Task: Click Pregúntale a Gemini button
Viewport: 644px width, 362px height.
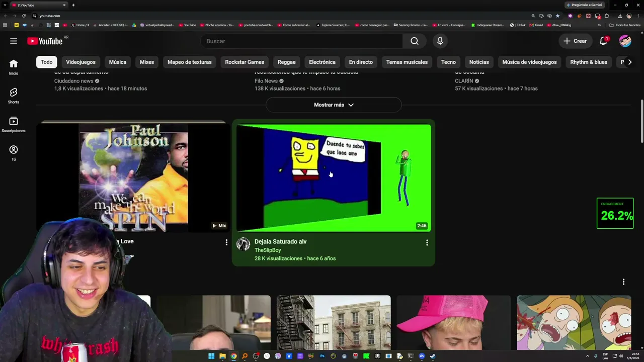Action: point(584,5)
